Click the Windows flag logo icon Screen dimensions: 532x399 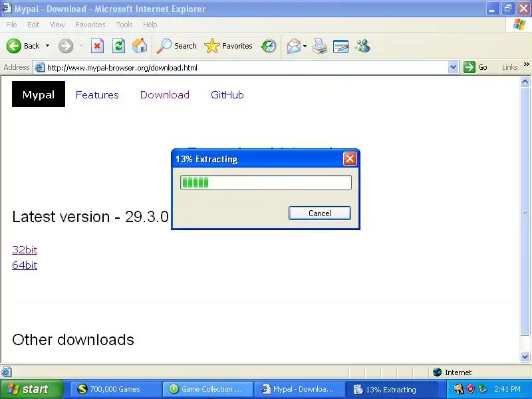click(519, 25)
